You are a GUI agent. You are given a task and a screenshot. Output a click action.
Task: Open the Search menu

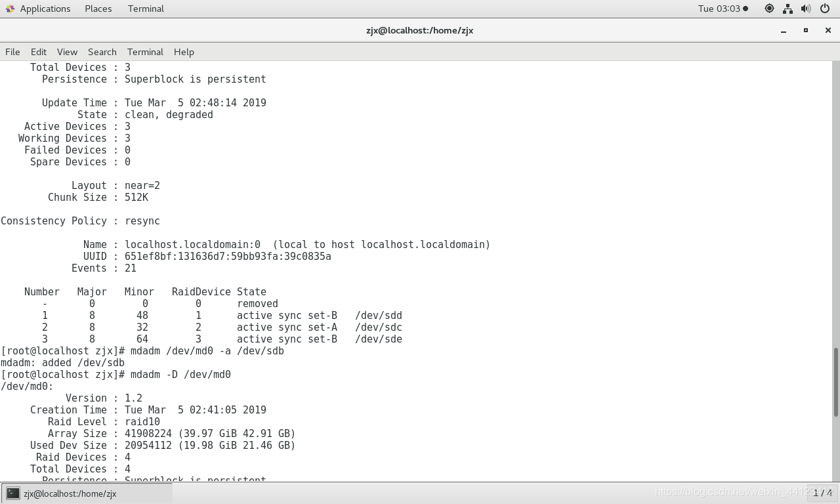pos(102,52)
